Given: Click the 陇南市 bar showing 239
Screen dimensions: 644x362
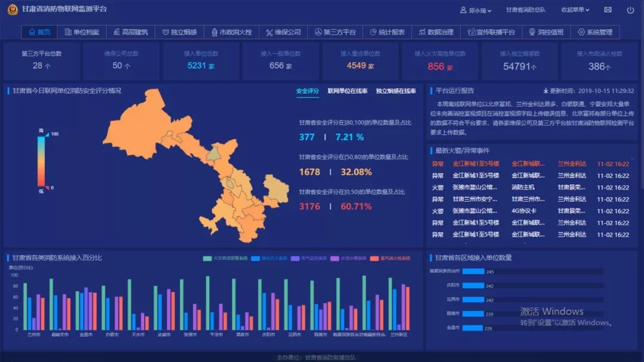Looking at the screenshot, I should [473, 314].
